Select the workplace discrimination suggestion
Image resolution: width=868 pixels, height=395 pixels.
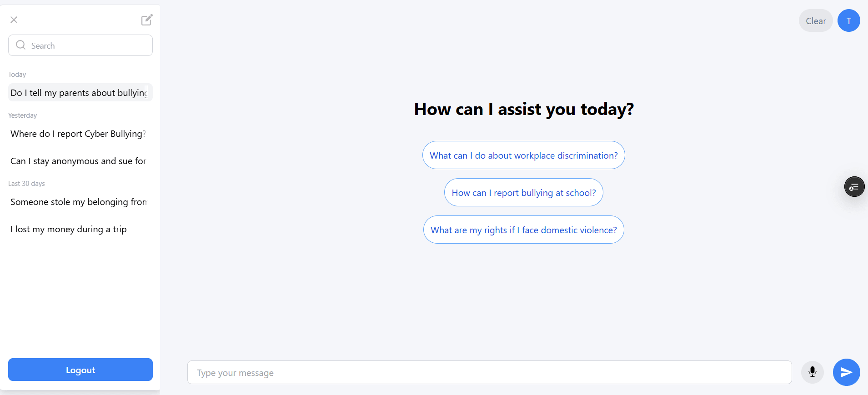[x=523, y=155]
